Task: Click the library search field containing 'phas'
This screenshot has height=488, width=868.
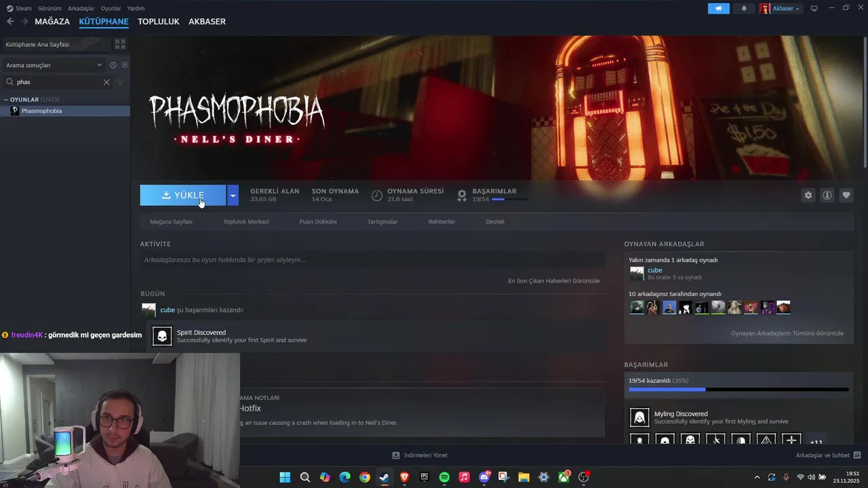Action: 58,82
